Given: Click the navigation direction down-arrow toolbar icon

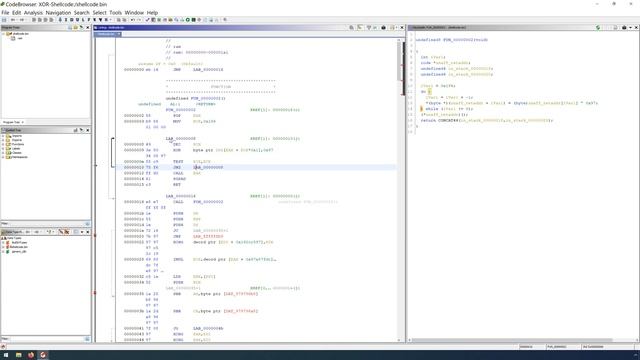Looking at the screenshot, I should tap(60, 20).
